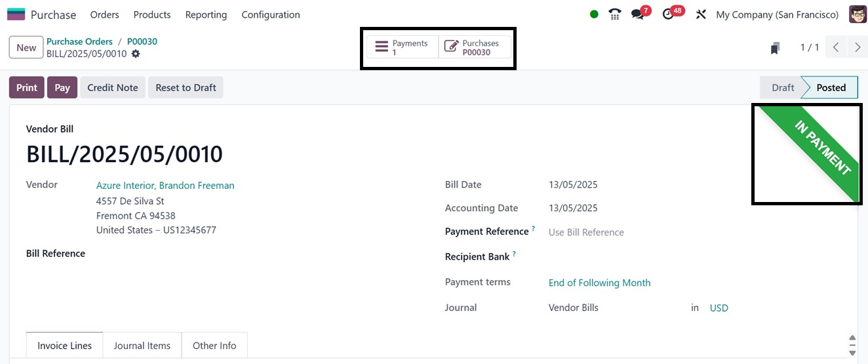868x364 pixels.
Task: Go to the previous record arrow
Action: click(836, 47)
